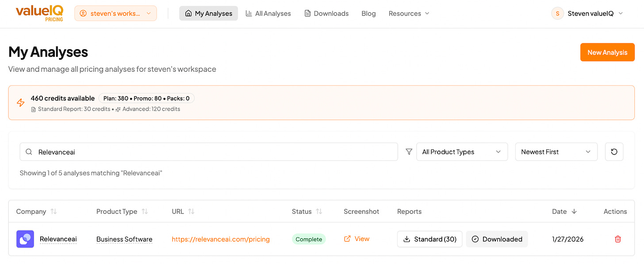Click the Relevanceai company logo thumbnail
644x264 pixels.
tap(25, 239)
